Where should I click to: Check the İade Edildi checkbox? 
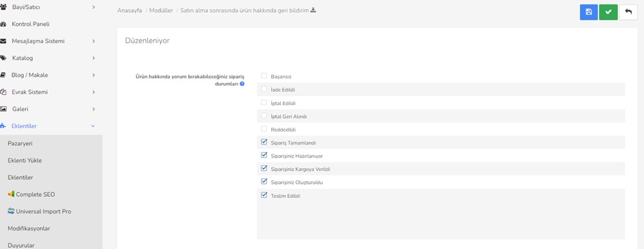[x=263, y=89]
